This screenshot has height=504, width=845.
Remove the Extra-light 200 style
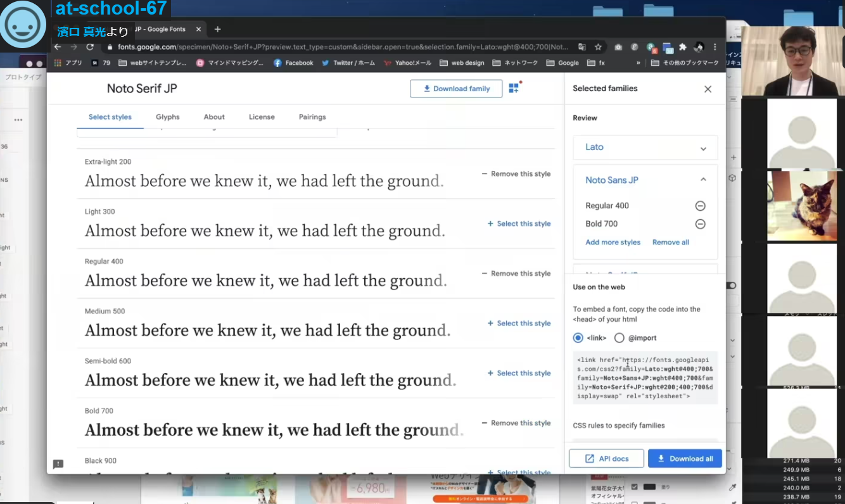[516, 174]
